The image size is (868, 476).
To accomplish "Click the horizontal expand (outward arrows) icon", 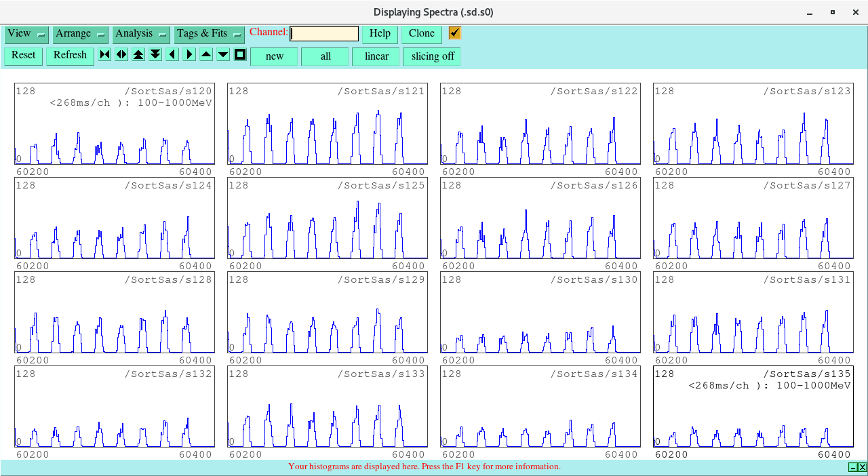I will coord(121,55).
